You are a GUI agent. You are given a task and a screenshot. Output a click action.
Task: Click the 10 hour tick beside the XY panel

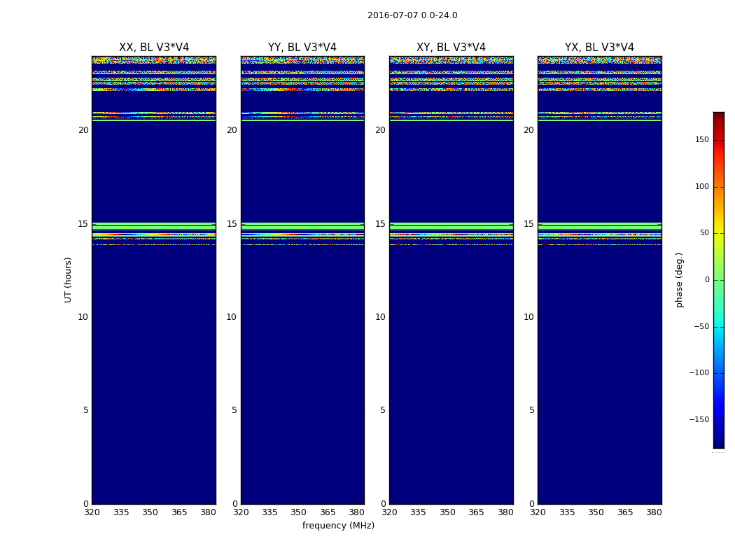tap(380, 317)
